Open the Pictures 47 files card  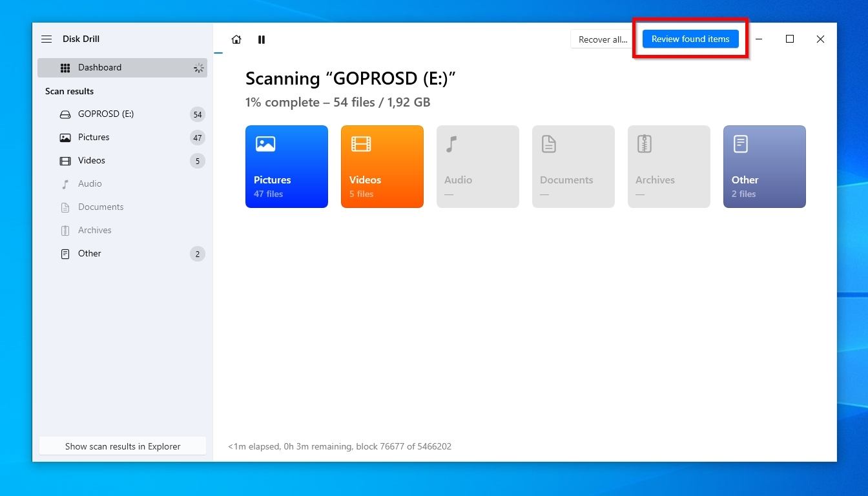click(x=287, y=167)
